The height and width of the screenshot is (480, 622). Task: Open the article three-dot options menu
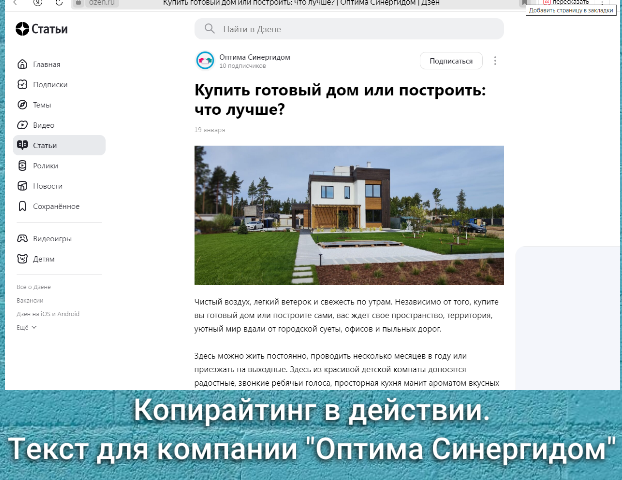(495, 61)
